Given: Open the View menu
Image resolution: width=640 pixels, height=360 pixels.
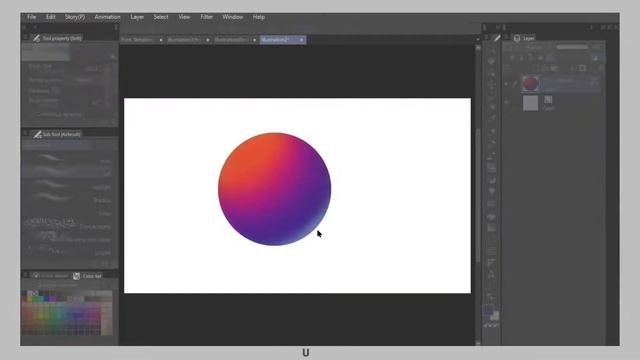Looking at the screenshot, I should pos(184,17).
